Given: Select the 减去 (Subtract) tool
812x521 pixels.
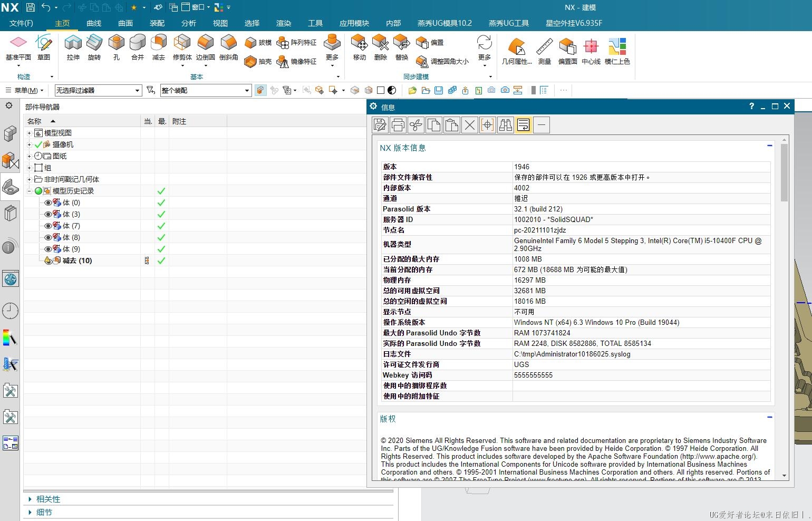Looking at the screenshot, I should 159,47.
